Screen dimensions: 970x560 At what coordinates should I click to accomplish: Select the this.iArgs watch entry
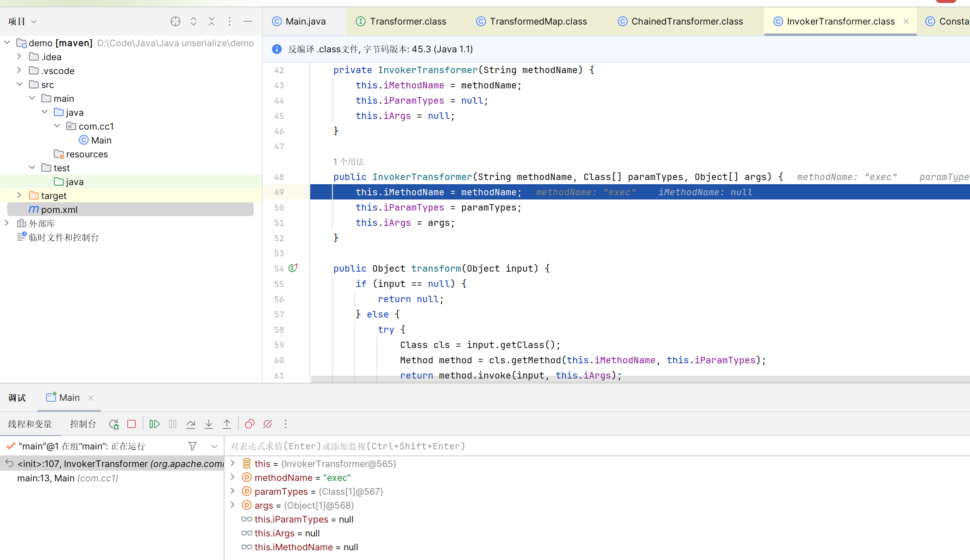tap(280, 533)
